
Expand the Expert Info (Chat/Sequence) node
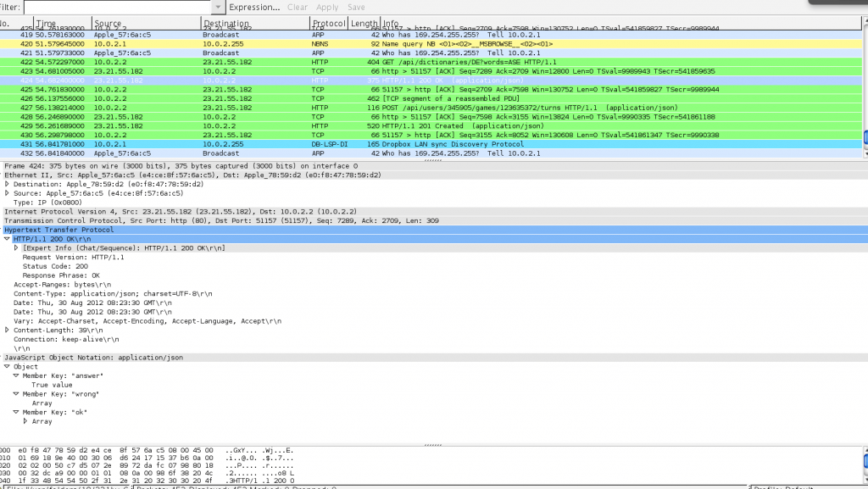[x=16, y=248]
